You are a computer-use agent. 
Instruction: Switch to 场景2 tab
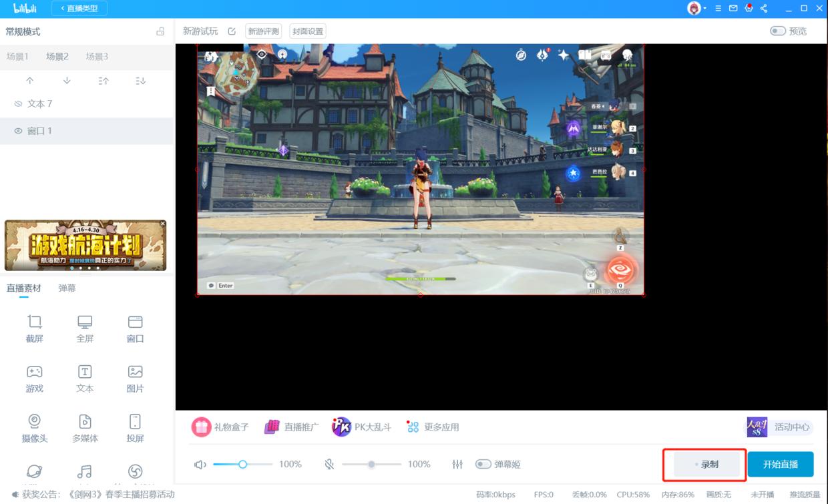(57, 57)
